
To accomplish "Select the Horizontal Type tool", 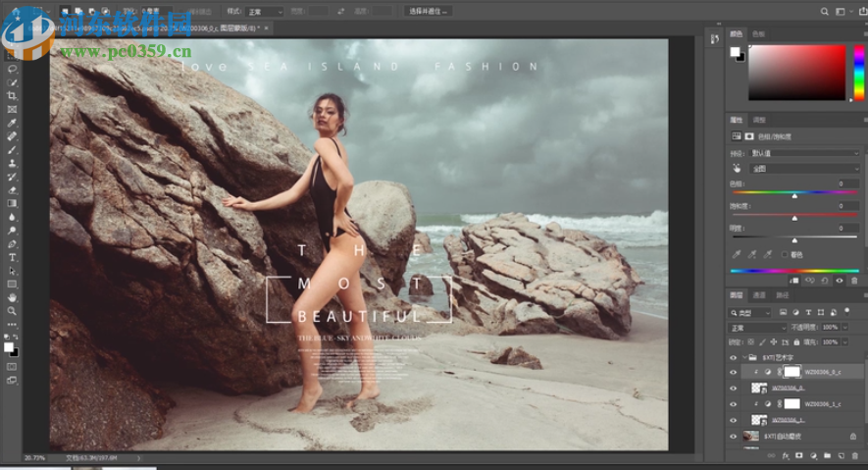I will pos(12,257).
